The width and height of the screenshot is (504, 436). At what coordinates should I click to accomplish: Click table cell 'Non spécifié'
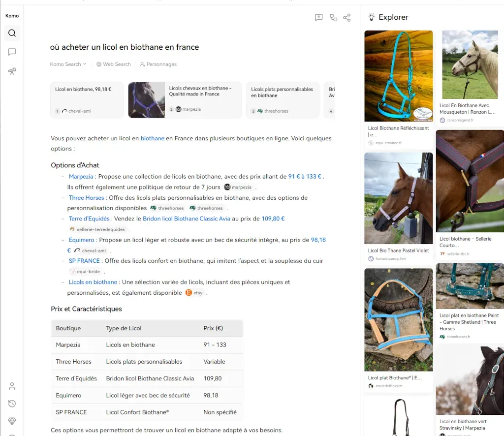[x=220, y=412]
